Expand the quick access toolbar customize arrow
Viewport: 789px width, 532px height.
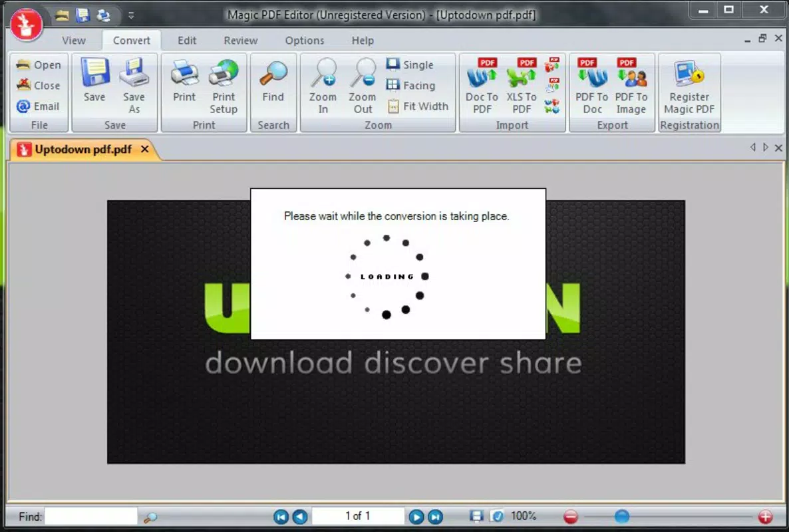[x=131, y=15]
